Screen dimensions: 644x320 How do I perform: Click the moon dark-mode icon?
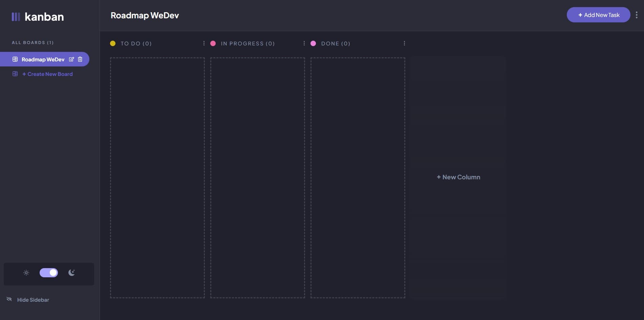71,273
